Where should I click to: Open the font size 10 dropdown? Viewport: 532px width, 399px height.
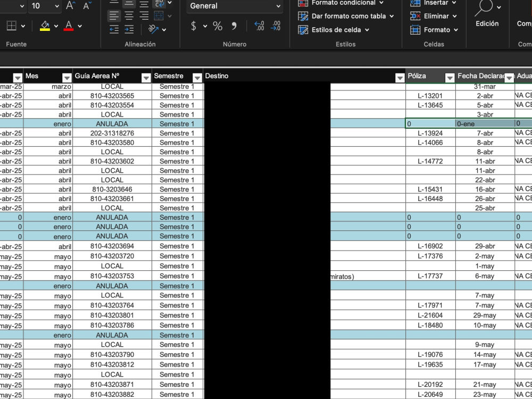57,6
